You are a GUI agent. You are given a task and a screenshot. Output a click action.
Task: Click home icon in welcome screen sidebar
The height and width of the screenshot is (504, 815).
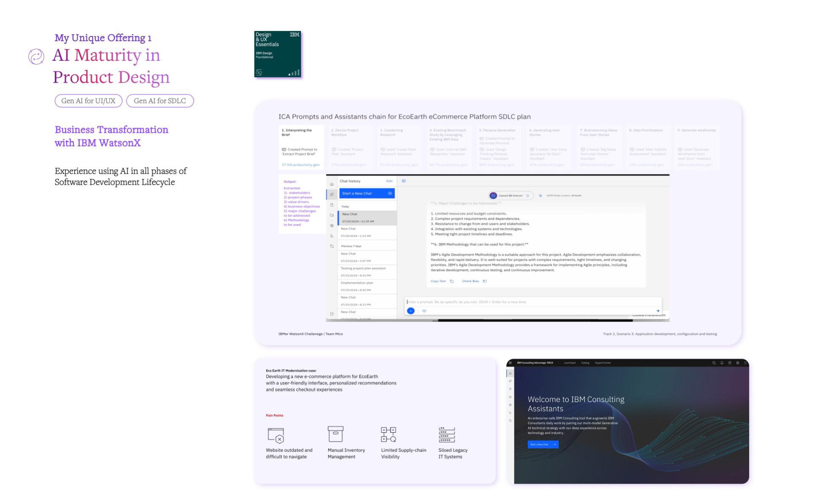coord(510,373)
